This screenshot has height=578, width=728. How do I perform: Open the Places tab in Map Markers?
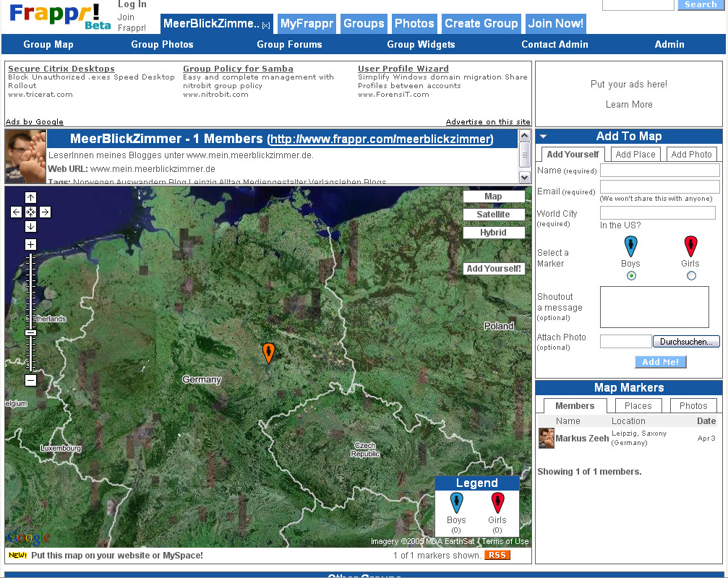[638, 406]
